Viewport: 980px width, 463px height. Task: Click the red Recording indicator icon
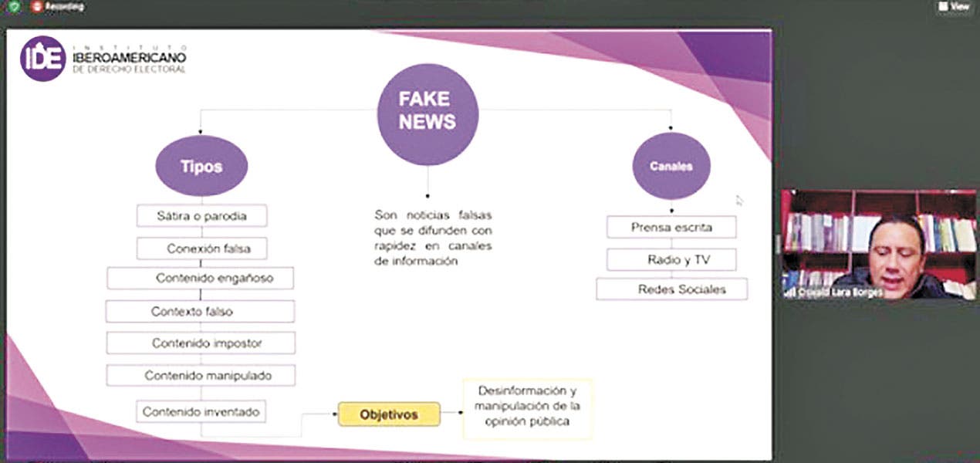36,7
